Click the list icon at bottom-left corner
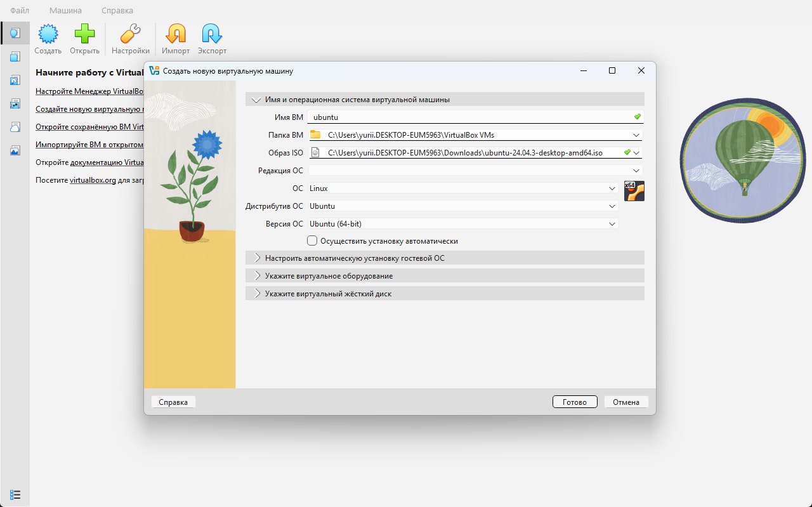This screenshot has height=507, width=812. 15,494
